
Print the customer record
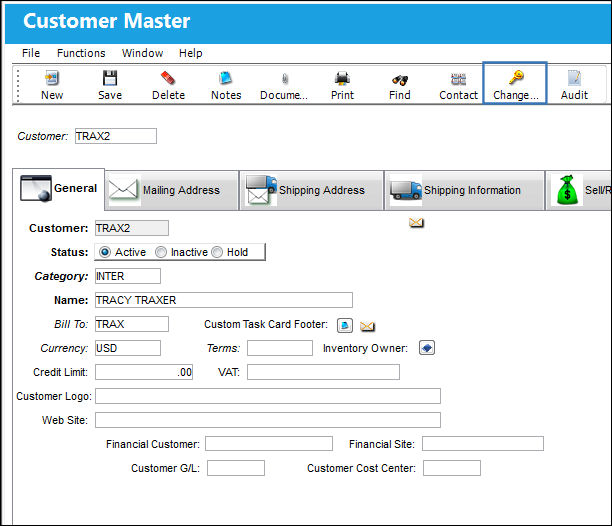coord(342,85)
